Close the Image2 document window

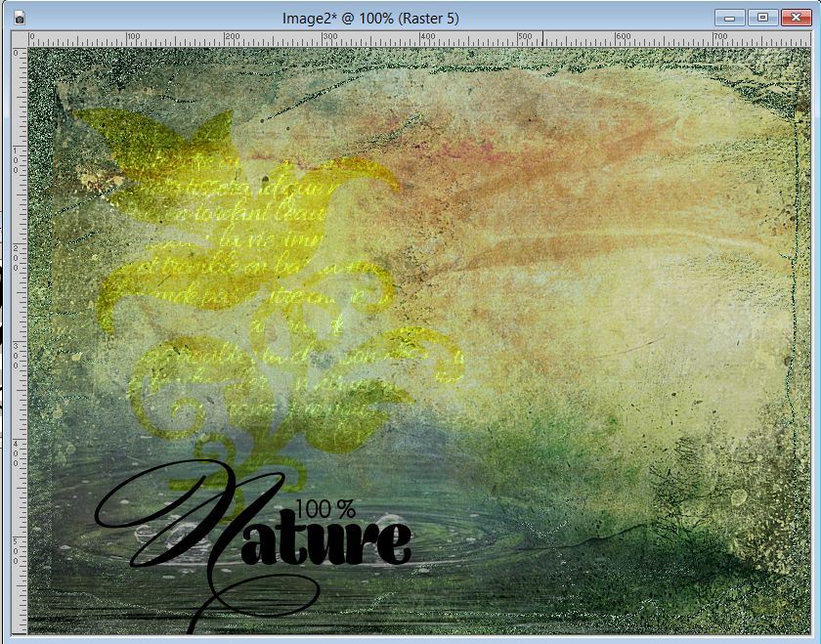click(796, 18)
